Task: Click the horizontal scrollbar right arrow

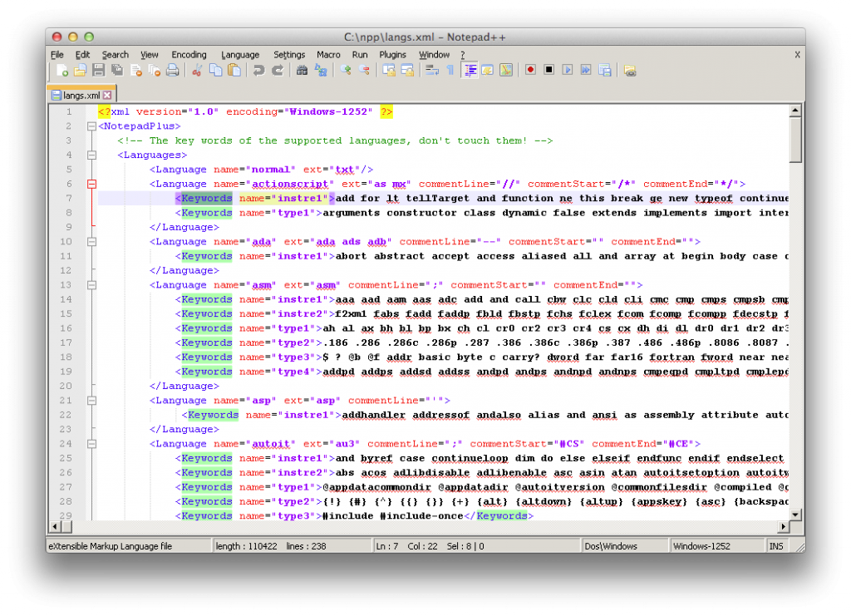Action: point(783,526)
